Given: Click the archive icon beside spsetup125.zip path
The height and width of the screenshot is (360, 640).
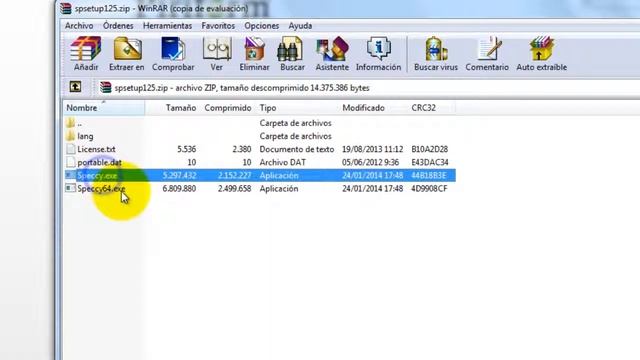Looking at the screenshot, I should (106, 87).
